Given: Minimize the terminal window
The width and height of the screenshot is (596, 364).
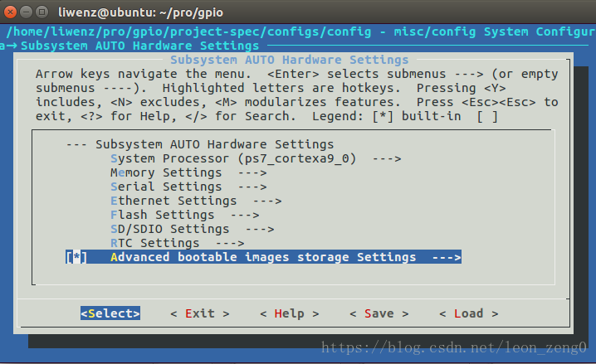Looking at the screenshot, I should [26, 12].
